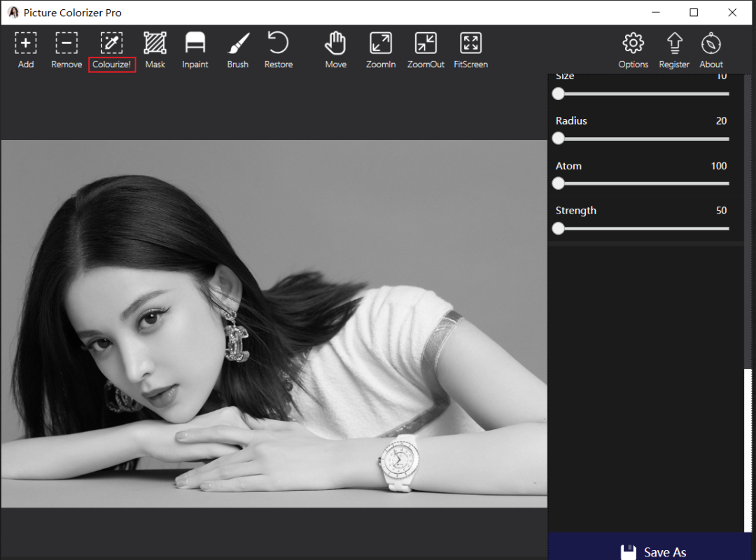The image size is (756, 560).
Task: Select the Remove region tool
Action: coord(66,50)
